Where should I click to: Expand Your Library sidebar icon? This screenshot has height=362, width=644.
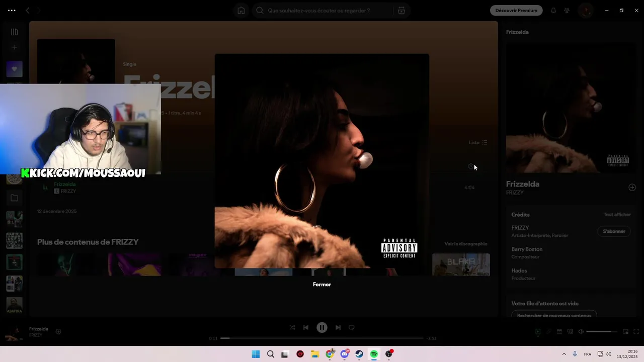(15, 32)
